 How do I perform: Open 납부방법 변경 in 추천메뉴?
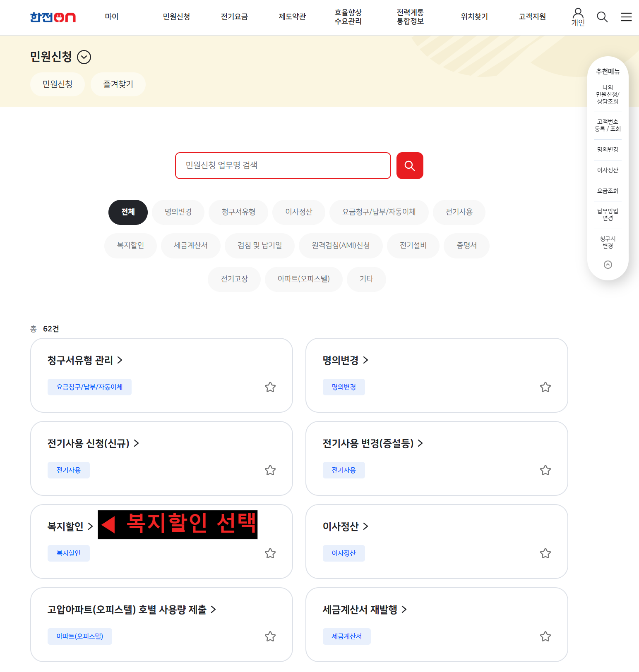[x=608, y=215]
